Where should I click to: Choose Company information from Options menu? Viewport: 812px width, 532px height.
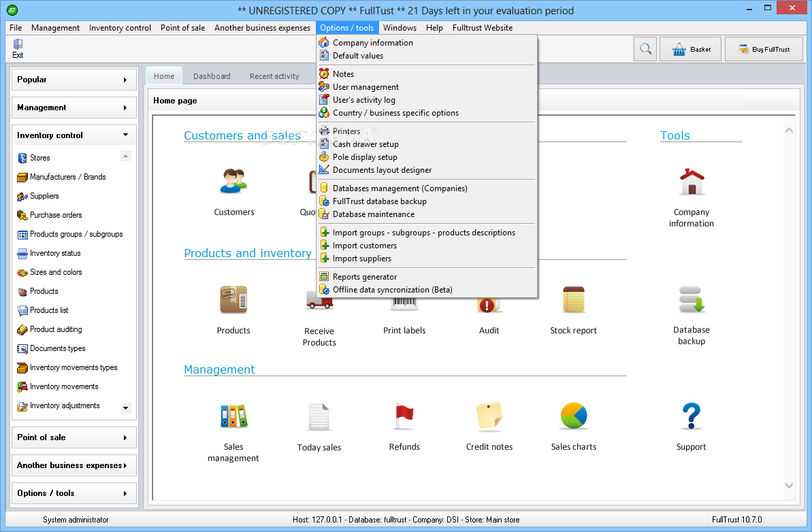tap(427, 43)
